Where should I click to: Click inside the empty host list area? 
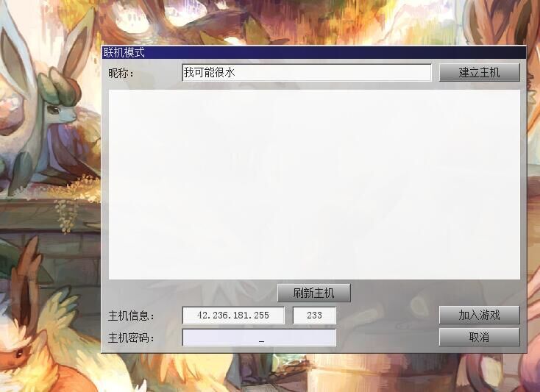pos(314,185)
